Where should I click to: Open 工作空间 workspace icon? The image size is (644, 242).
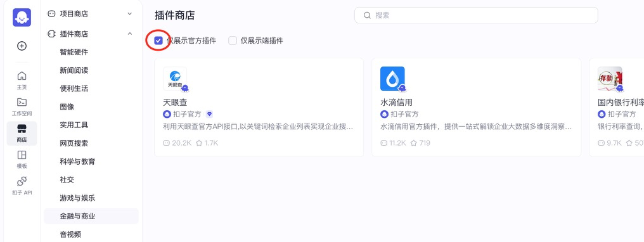coord(22,102)
